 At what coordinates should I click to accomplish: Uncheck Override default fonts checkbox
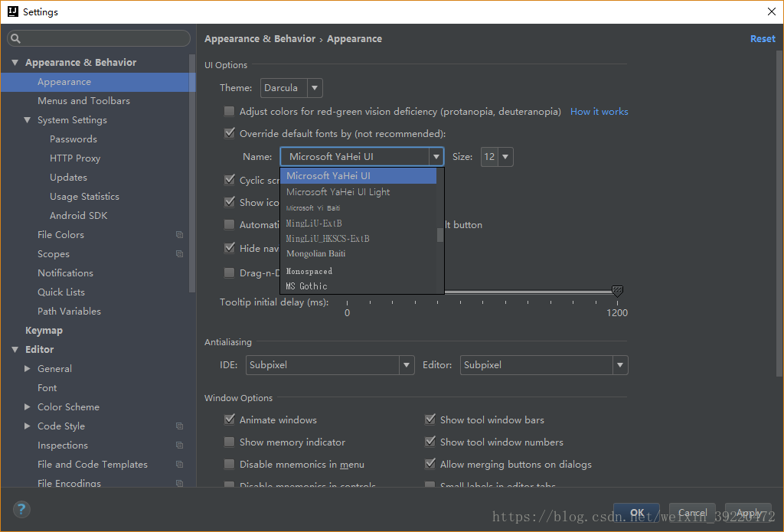(x=229, y=134)
